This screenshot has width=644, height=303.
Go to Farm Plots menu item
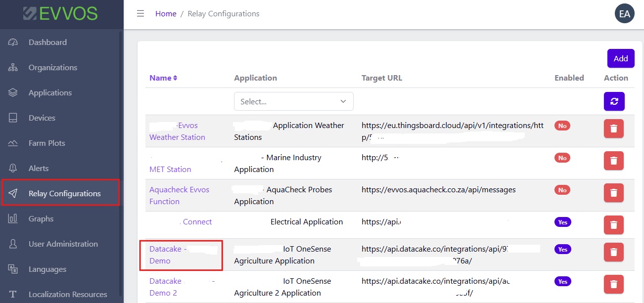click(46, 143)
